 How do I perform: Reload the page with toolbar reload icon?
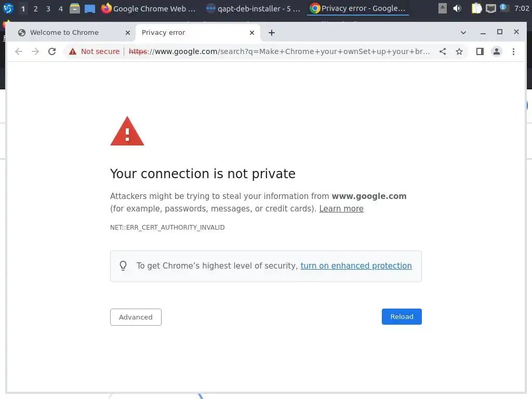click(x=51, y=51)
